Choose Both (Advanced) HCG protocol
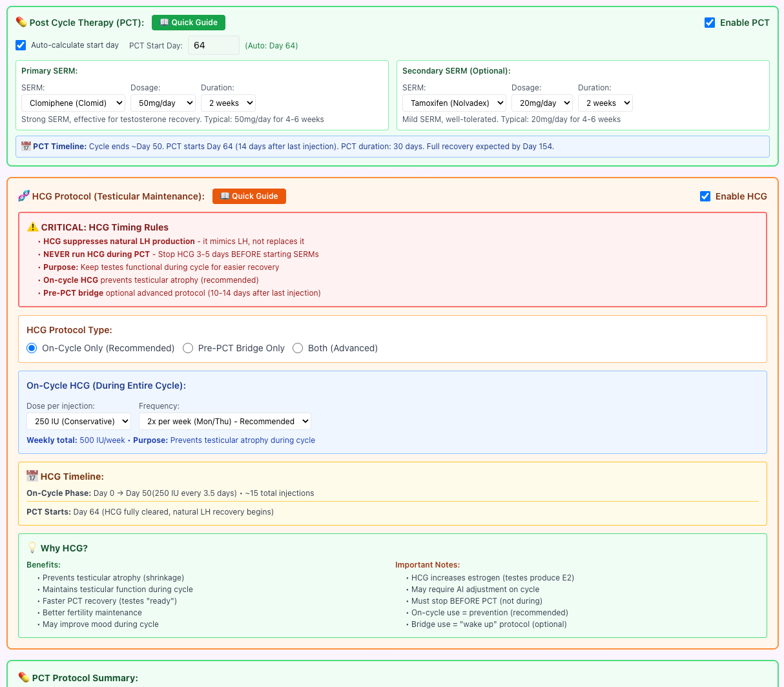The image size is (784, 687). coord(298,348)
